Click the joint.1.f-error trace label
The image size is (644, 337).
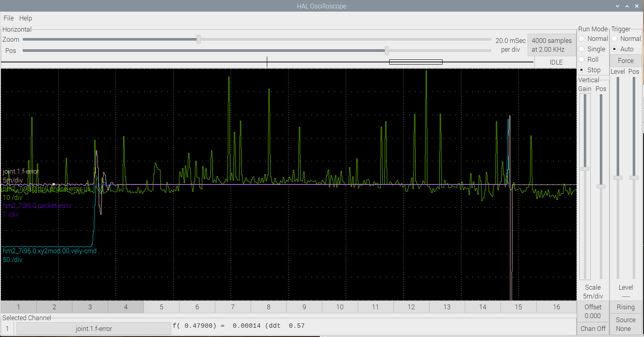(21, 171)
